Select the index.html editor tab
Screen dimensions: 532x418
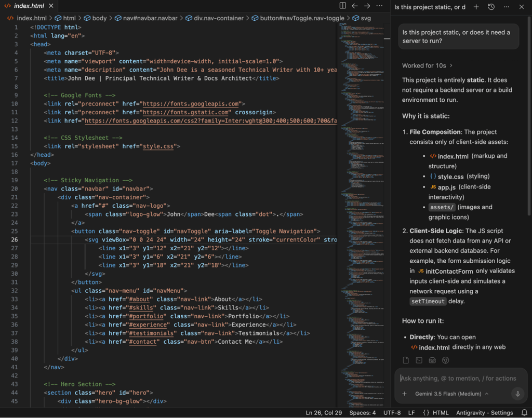point(29,6)
